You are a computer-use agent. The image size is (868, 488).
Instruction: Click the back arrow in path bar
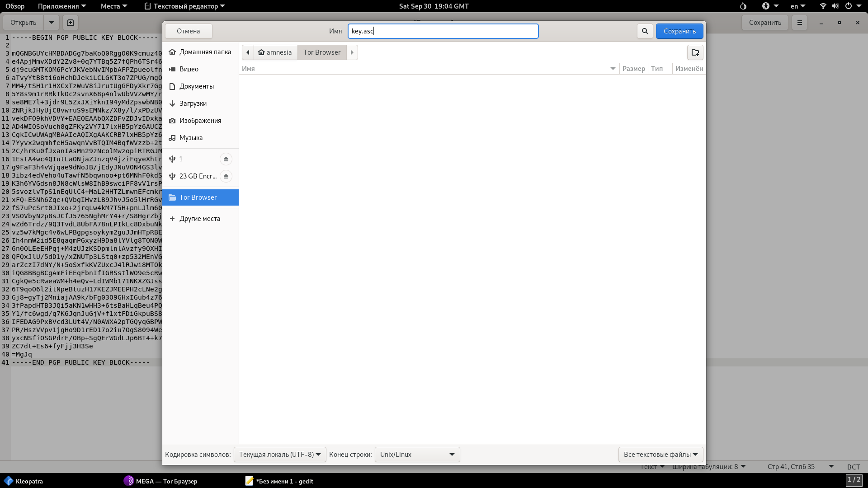pos(248,52)
